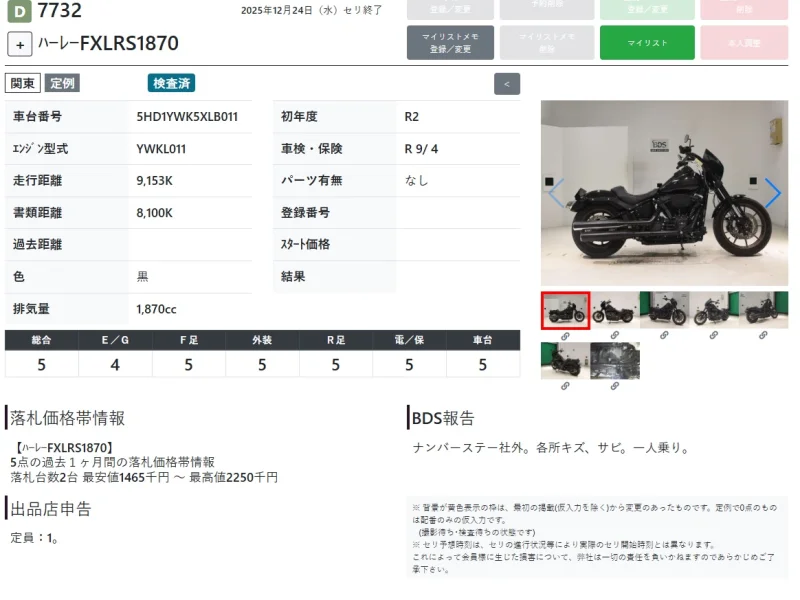The image size is (800, 600).
Task: Click engine type value YWKL011
Action: [161, 149]
